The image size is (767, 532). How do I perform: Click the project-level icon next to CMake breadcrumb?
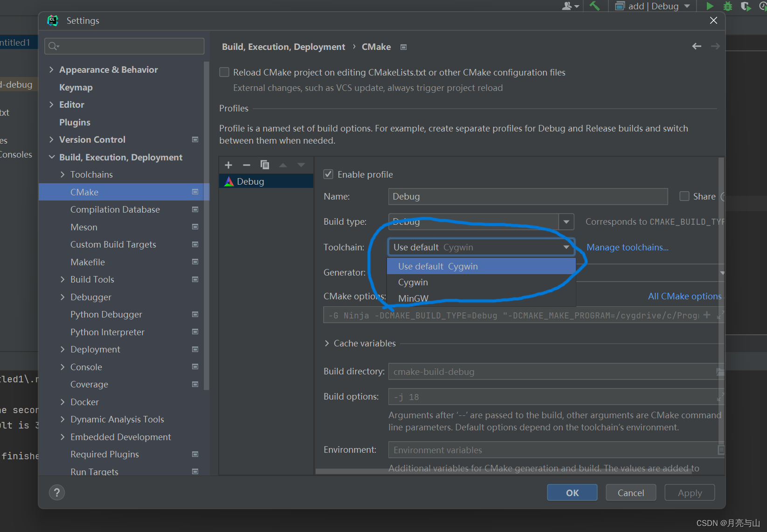tap(404, 47)
